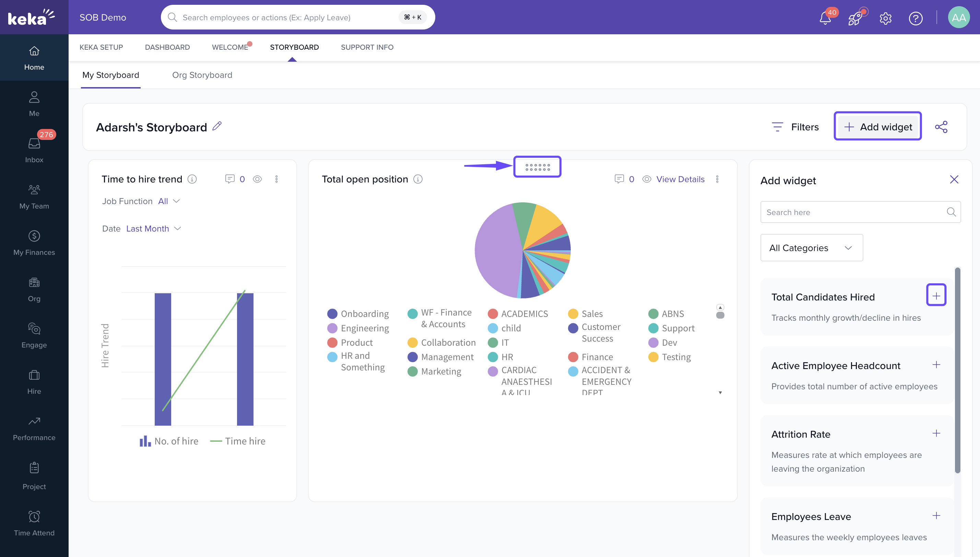
Task: Open the notifications bell
Action: coord(825,18)
